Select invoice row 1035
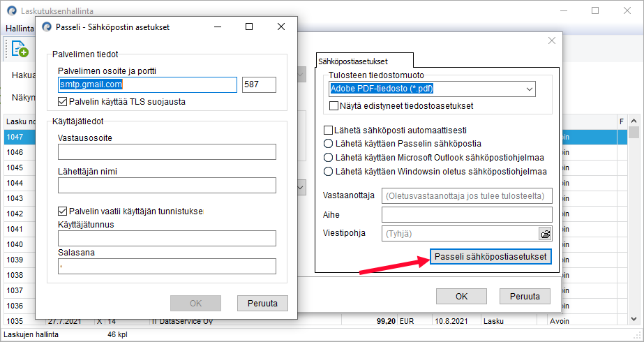Viewport: 644px width, 342px height. coord(316,321)
